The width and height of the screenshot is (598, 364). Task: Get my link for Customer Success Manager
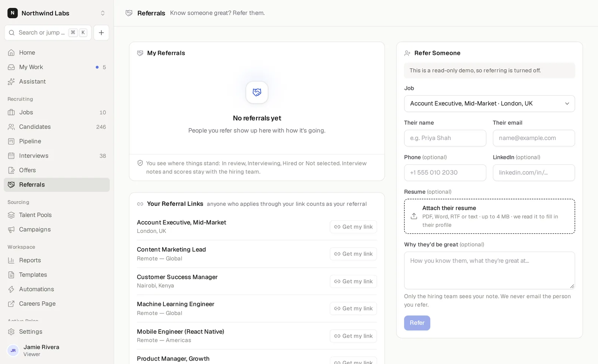point(353,281)
